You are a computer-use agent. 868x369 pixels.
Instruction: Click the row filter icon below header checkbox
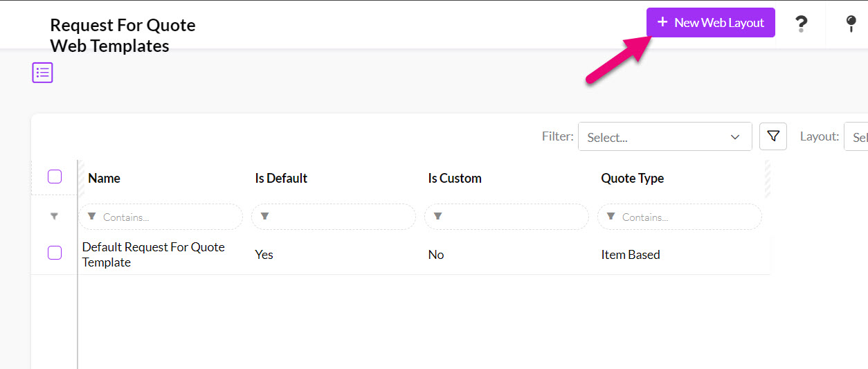point(55,217)
